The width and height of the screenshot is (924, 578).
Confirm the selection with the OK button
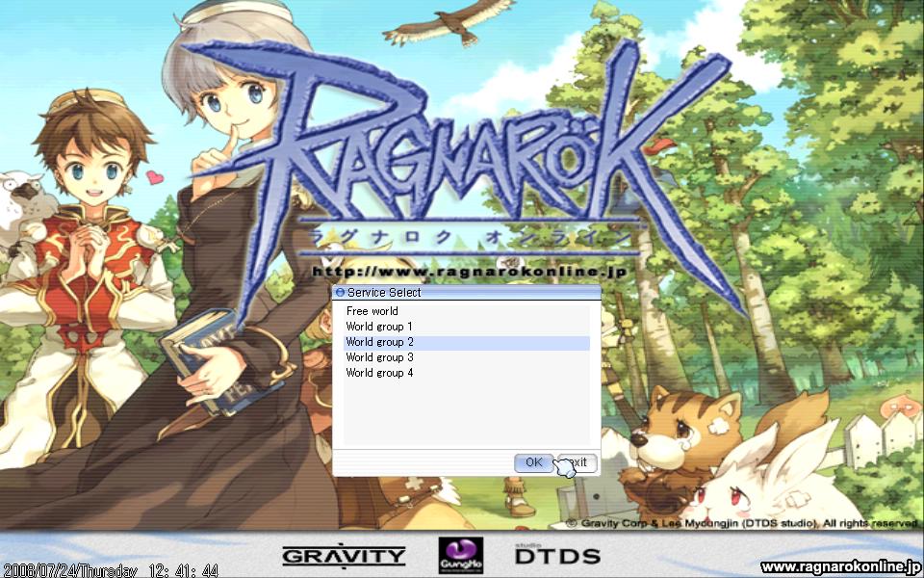coord(533,463)
